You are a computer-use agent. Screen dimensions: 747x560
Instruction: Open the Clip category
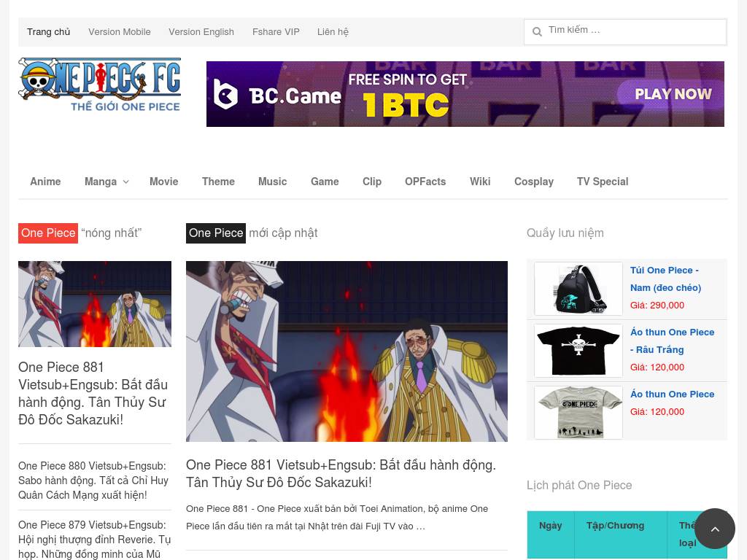point(372,182)
